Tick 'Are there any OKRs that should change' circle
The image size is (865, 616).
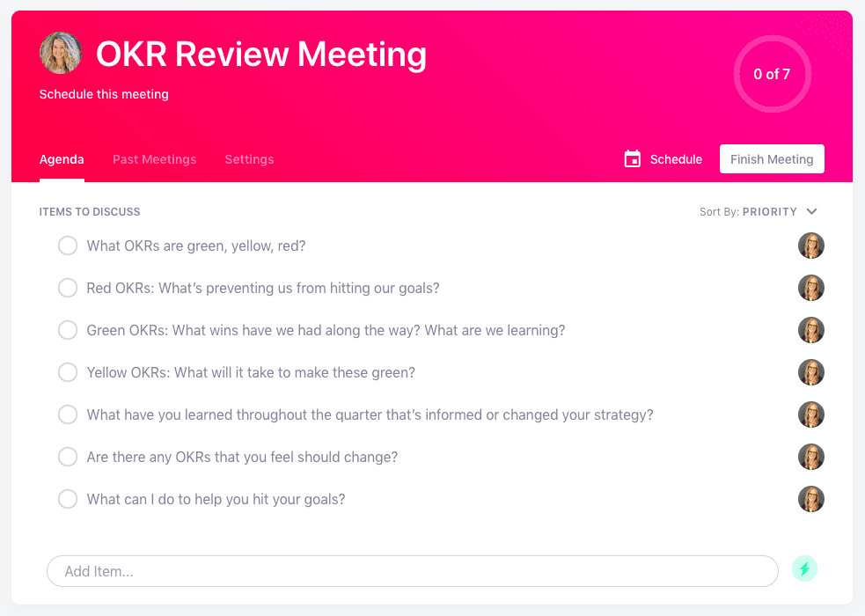(x=68, y=457)
